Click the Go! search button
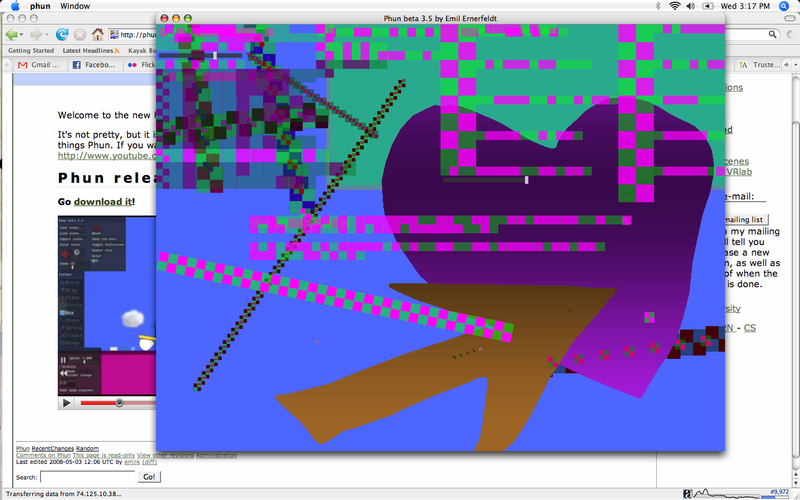 coord(149,477)
